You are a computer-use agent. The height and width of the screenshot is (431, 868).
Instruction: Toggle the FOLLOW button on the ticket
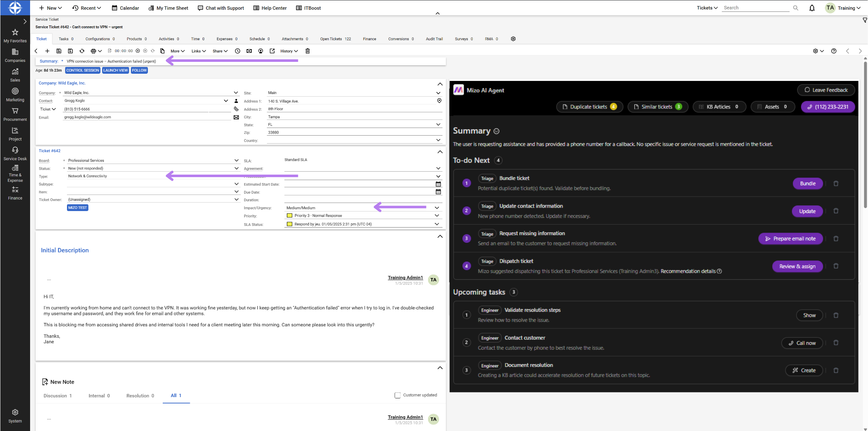click(x=139, y=70)
